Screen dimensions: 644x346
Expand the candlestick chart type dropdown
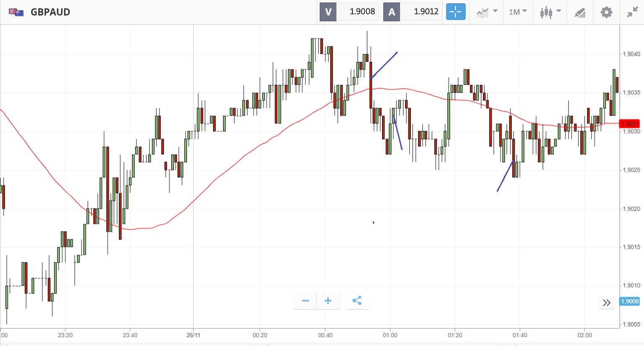coord(550,12)
